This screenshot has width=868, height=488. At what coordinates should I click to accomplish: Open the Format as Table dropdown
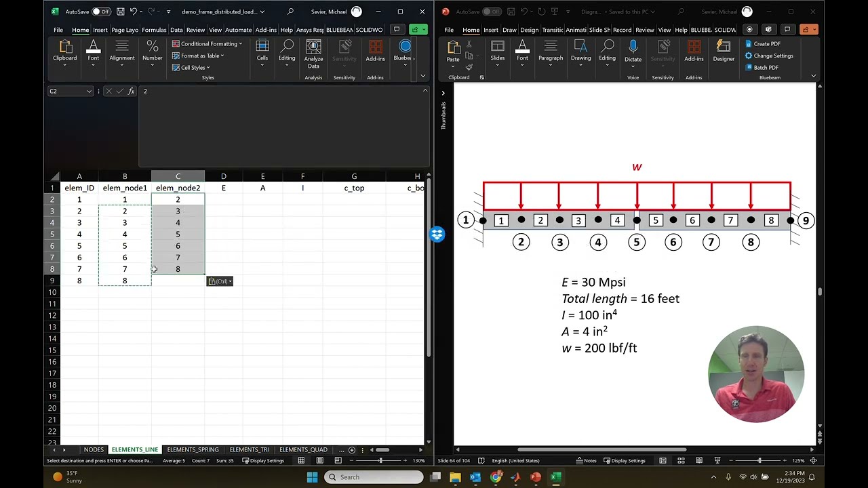[198, 56]
